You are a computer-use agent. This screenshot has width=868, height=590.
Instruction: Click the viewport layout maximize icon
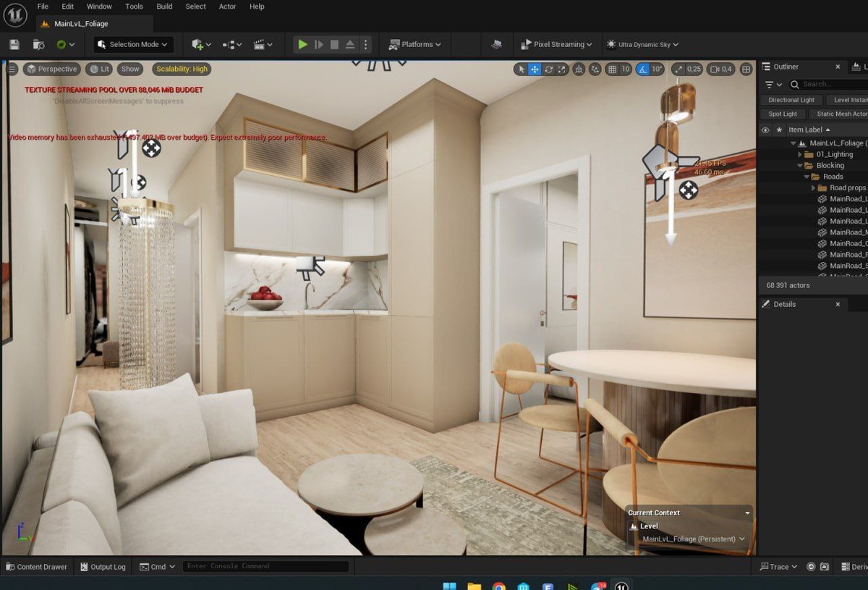pyautogui.click(x=746, y=69)
